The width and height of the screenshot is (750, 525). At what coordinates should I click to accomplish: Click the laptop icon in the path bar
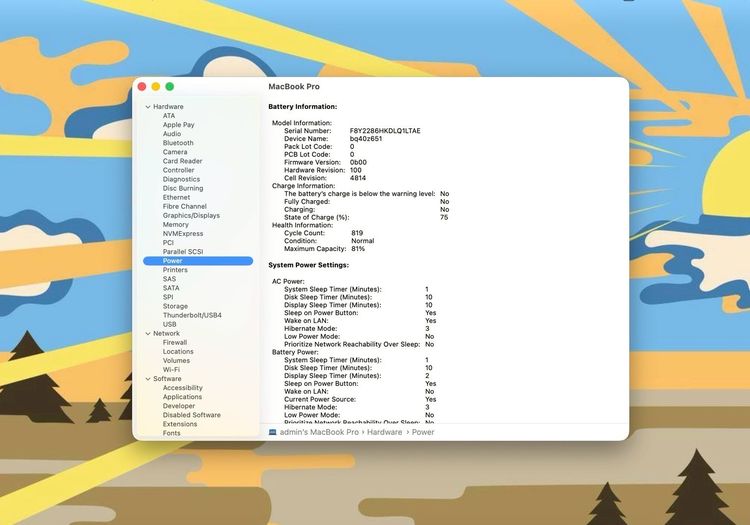tap(272, 432)
